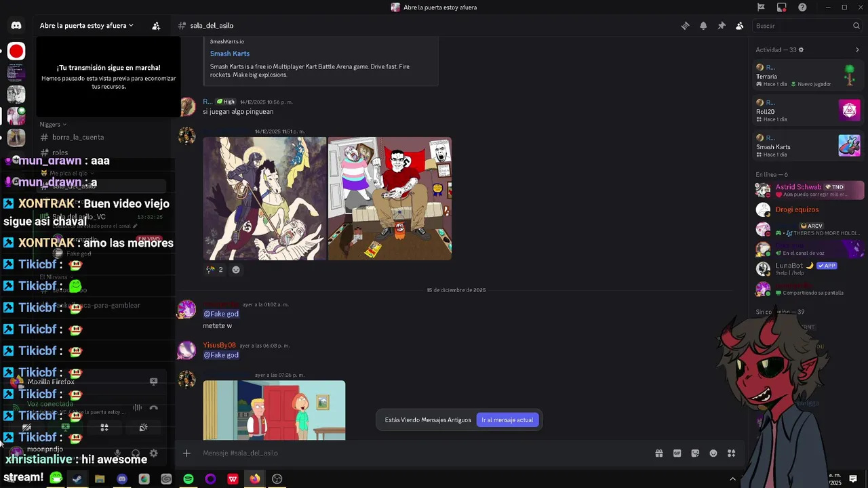Open the gift icon in message bar
The width and height of the screenshot is (868, 488).
point(658,453)
